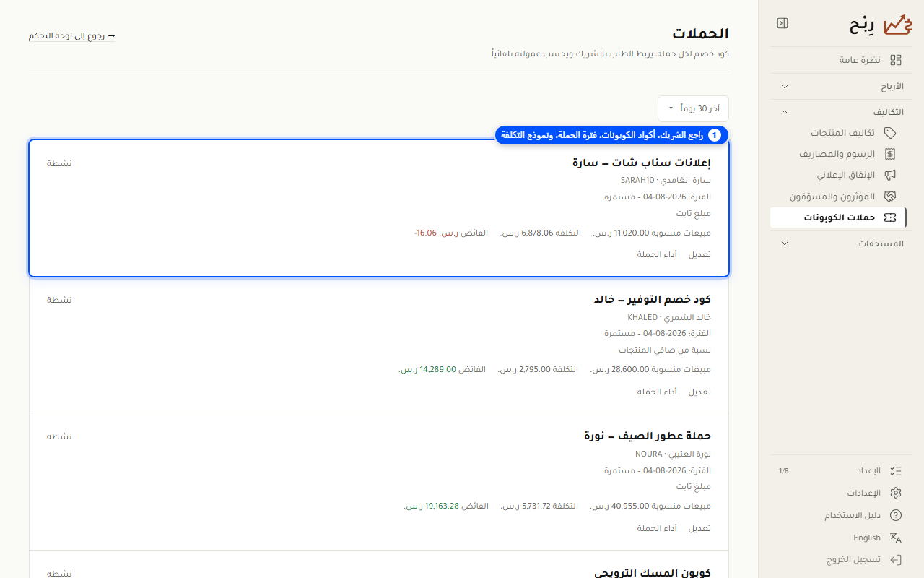Click campaign title إعلانات سناب شات – سارة
The height and width of the screenshot is (578, 924).
(x=642, y=163)
